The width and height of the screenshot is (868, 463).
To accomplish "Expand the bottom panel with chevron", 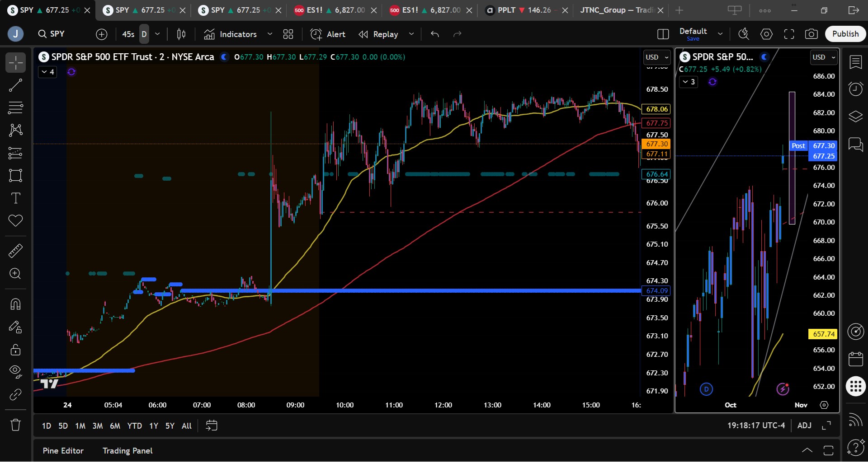I will tap(807, 450).
